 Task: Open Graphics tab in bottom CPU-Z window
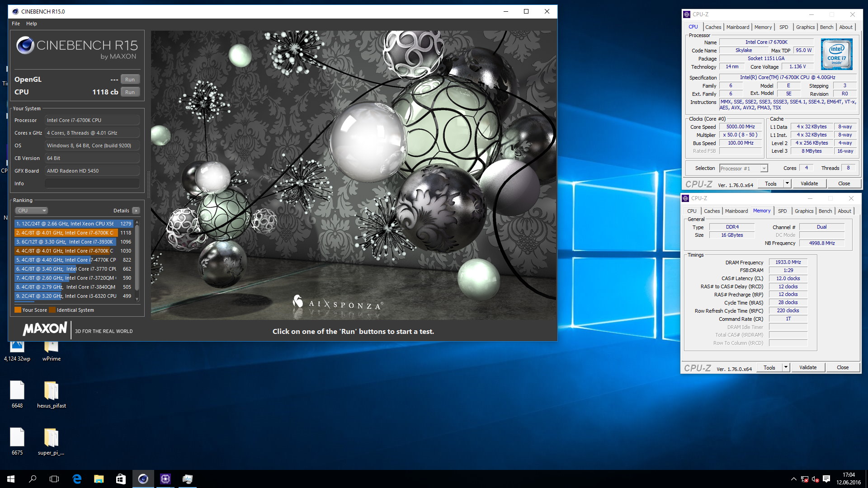click(804, 211)
